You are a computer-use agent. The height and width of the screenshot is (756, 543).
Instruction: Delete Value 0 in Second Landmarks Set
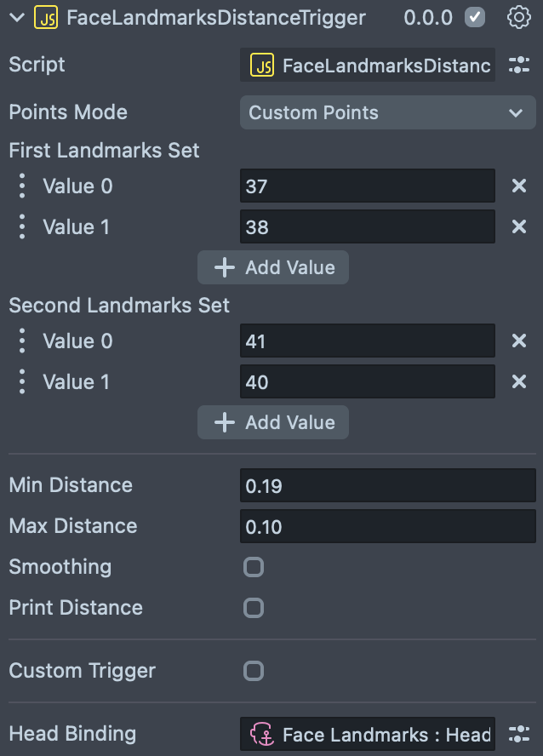[518, 341]
